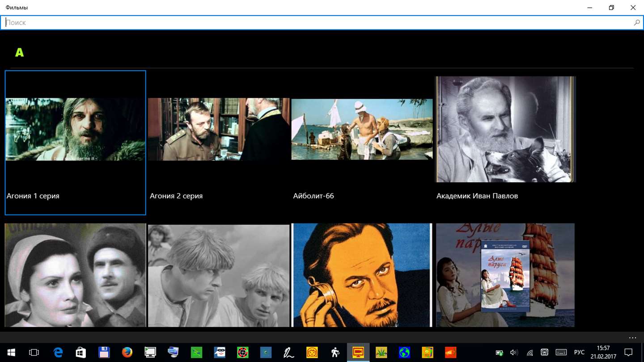The image size is (644, 362).
Task: Click the magnifier search icon
Action: click(637, 22)
